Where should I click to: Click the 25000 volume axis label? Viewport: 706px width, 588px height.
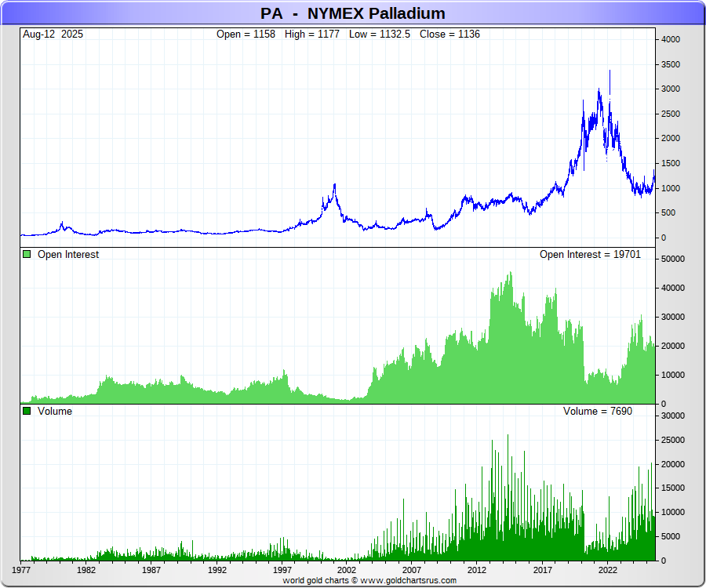[673, 440]
